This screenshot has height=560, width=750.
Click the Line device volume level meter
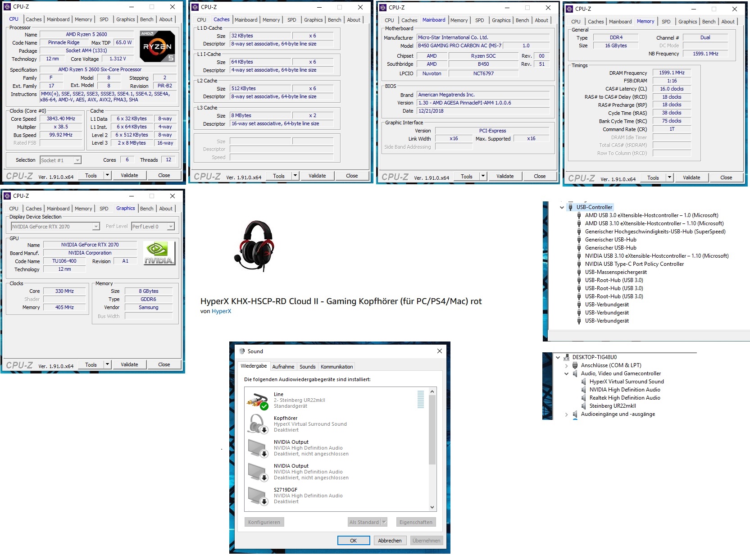click(x=421, y=400)
